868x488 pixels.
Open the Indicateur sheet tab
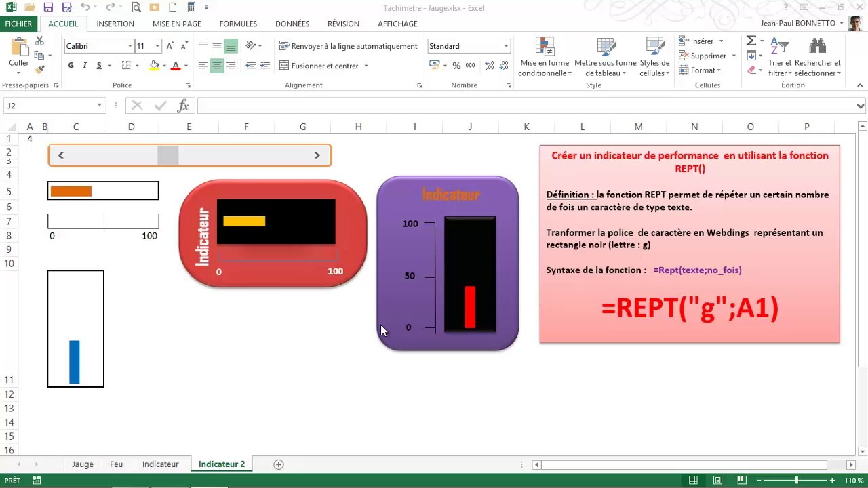tap(161, 464)
